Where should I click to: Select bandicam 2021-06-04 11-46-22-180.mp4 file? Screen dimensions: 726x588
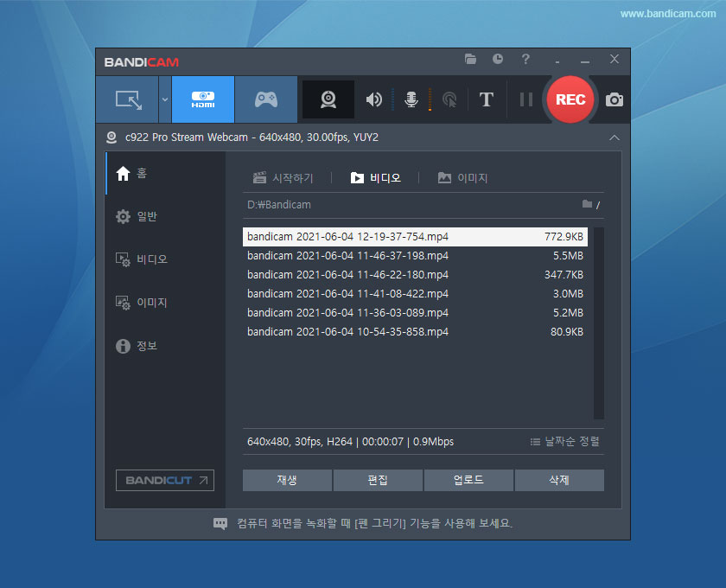point(415,275)
